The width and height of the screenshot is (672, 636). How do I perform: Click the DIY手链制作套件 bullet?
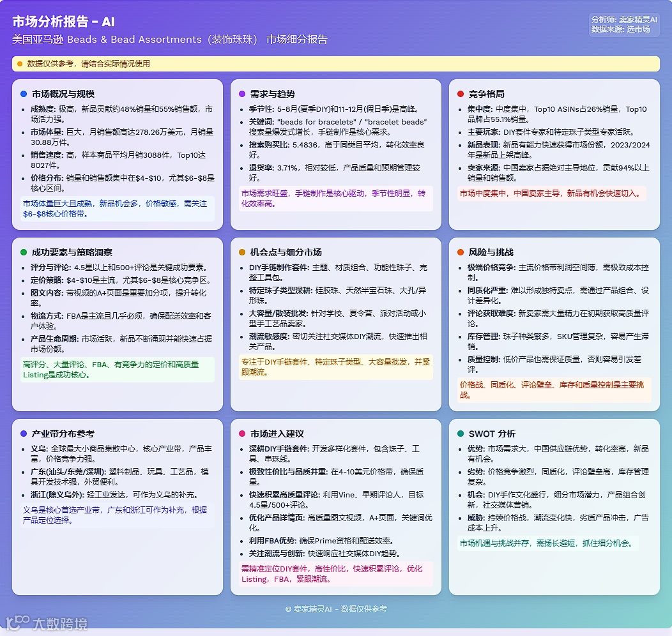click(338, 273)
